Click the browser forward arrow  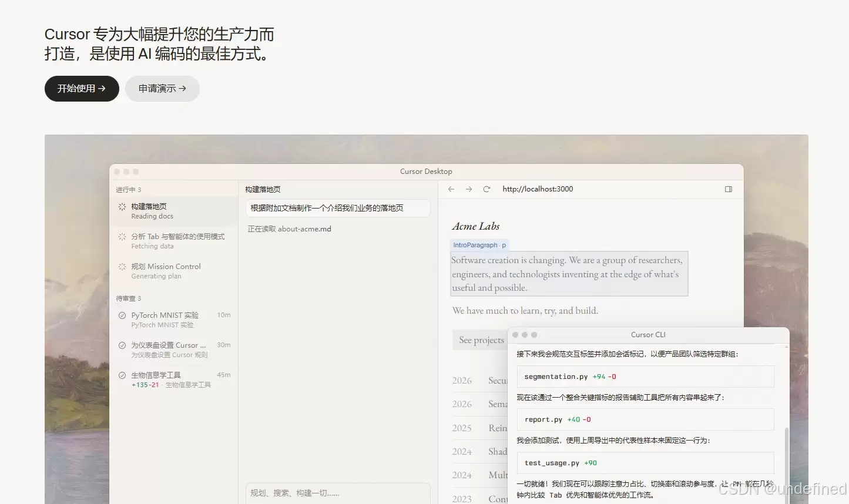click(x=469, y=189)
